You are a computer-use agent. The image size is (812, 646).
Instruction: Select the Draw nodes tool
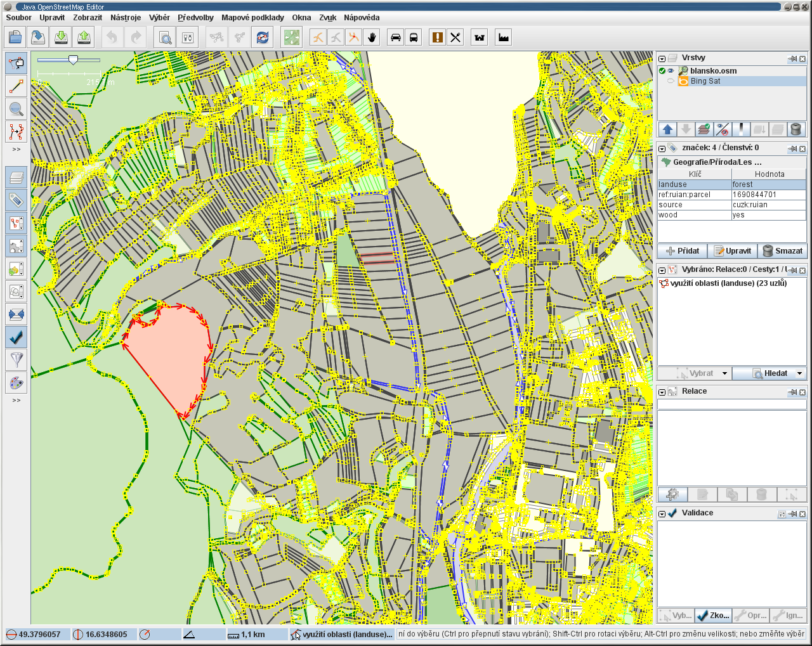tap(16, 86)
